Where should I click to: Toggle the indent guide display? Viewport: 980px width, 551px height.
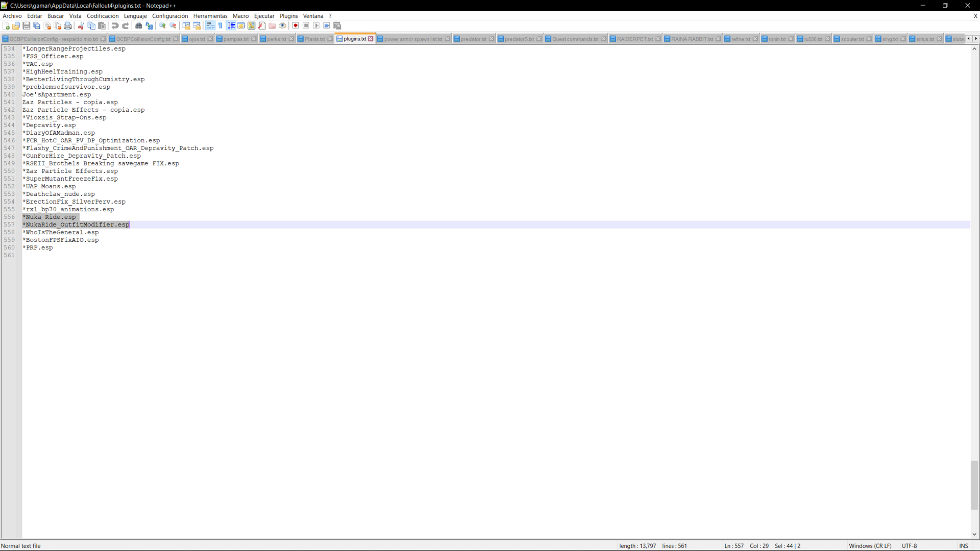(x=231, y=26)
